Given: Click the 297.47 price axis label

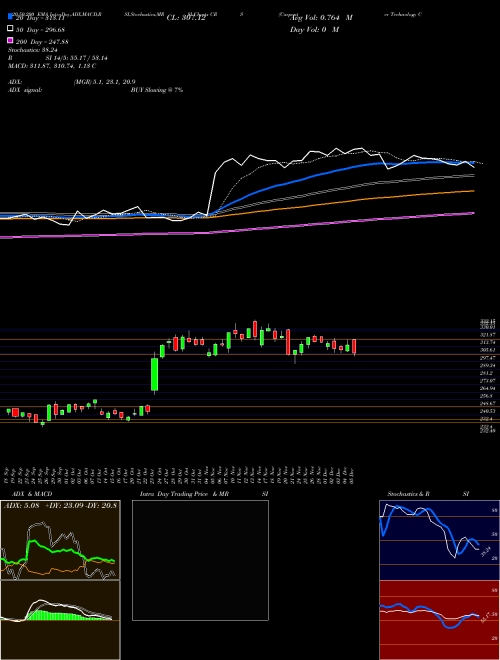Looking at the screenshot, I should coord(487,358).
